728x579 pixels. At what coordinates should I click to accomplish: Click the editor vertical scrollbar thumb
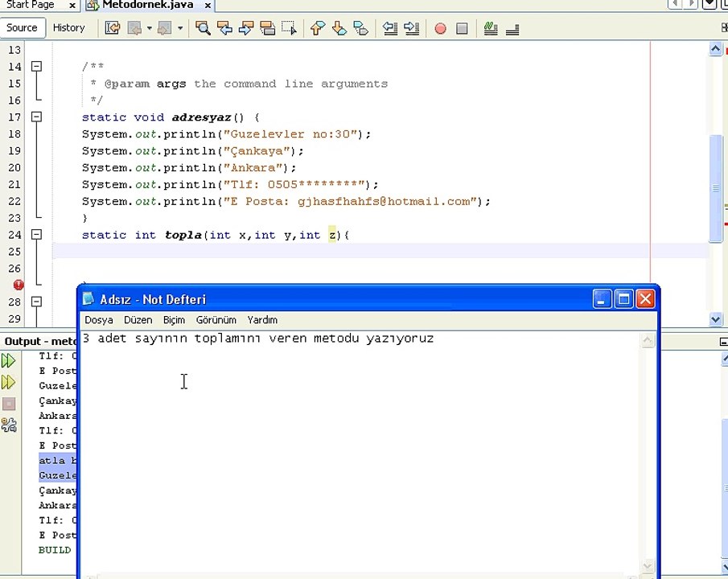coord(715,188)
